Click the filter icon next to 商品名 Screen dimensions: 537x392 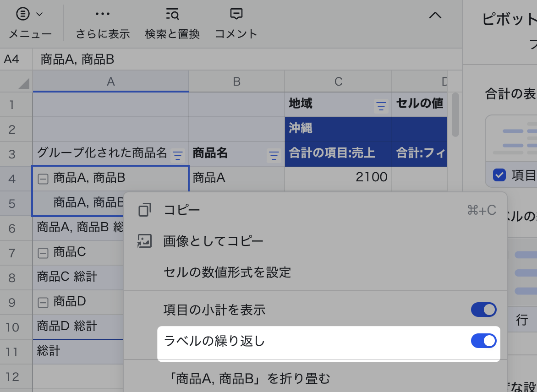[274, 156]
